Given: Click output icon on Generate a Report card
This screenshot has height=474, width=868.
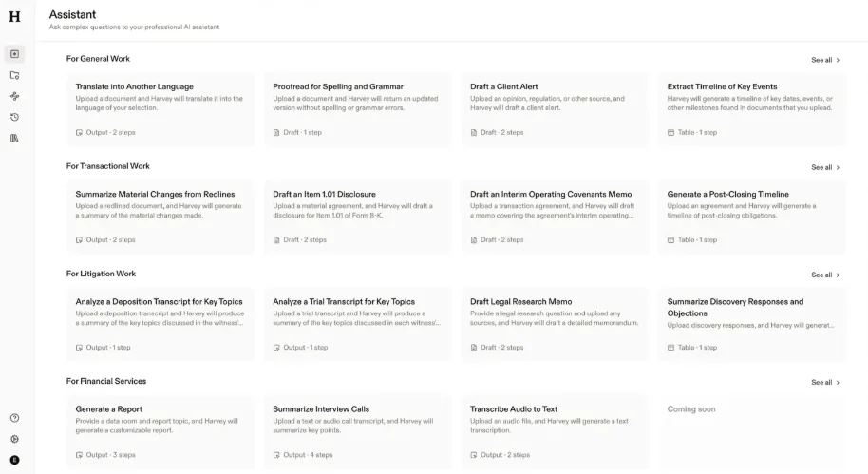Looking at the screenshot, I should coord(79,455).
